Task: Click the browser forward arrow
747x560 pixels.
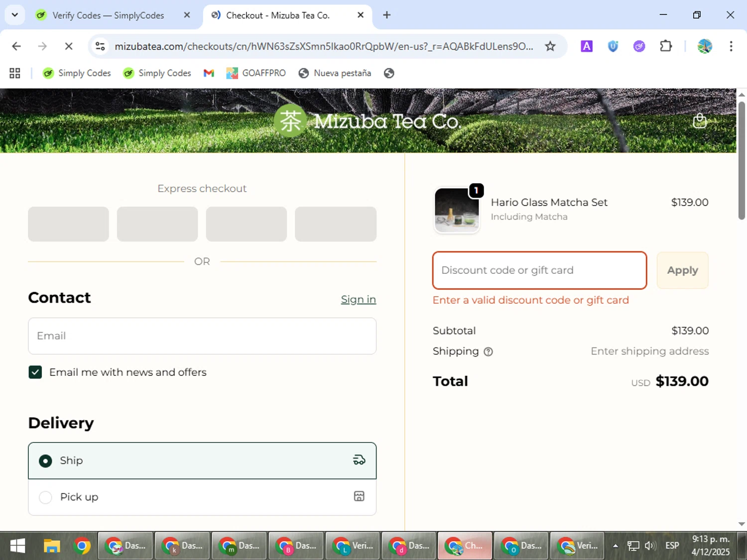Action: point(42,46)
